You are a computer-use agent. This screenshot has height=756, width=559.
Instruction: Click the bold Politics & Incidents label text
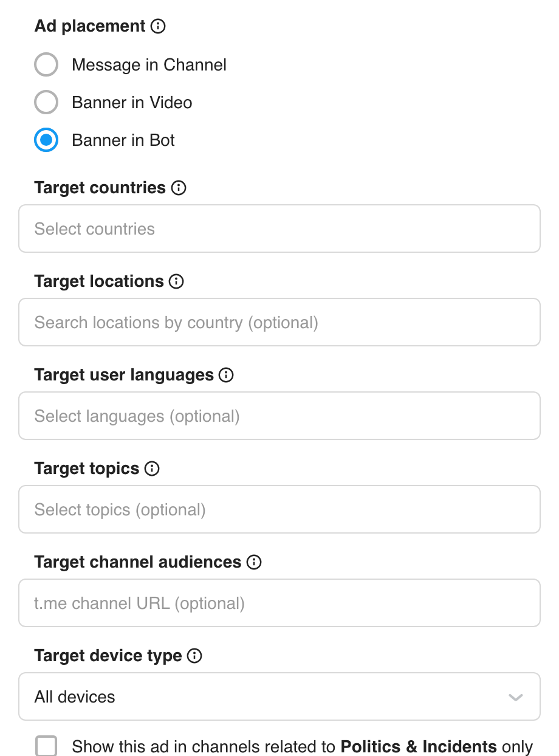[419, 746]
